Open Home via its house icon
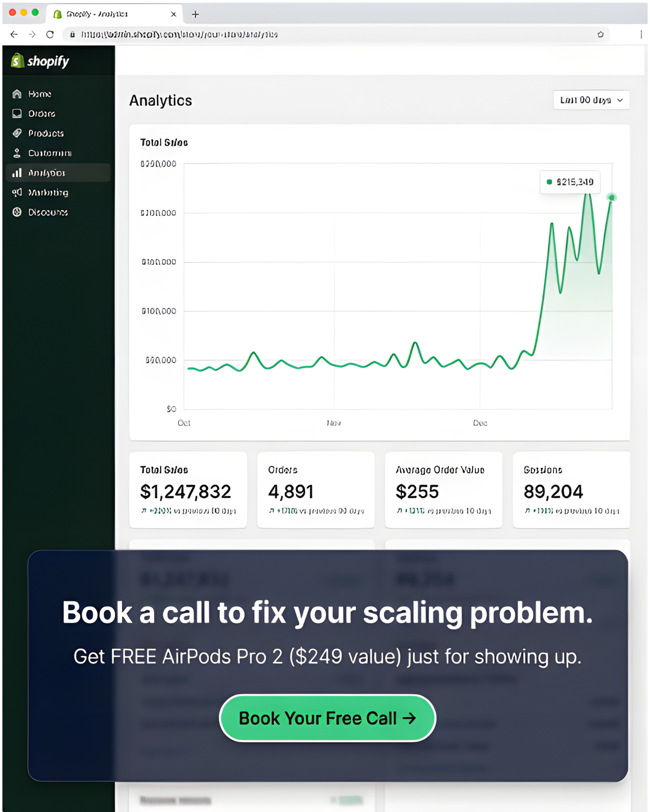The image size is (650, 812). pyautogui.click(x=17, y=94)
